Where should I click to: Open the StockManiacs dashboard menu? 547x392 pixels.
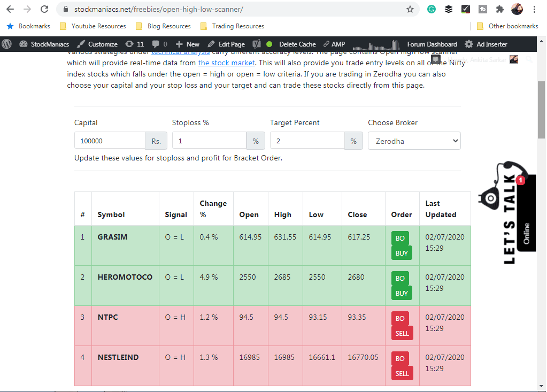(x=44, y=44)
